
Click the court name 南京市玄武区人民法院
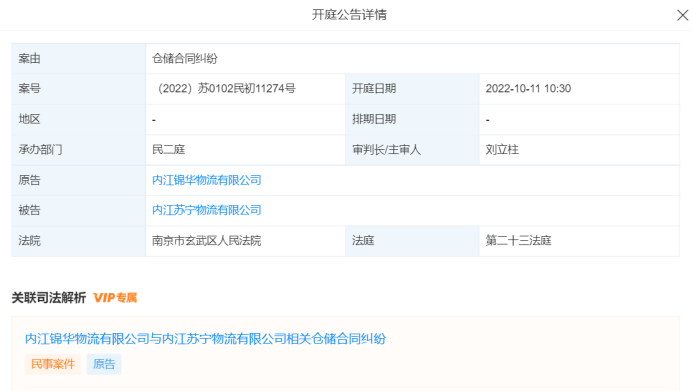(206, 241)
